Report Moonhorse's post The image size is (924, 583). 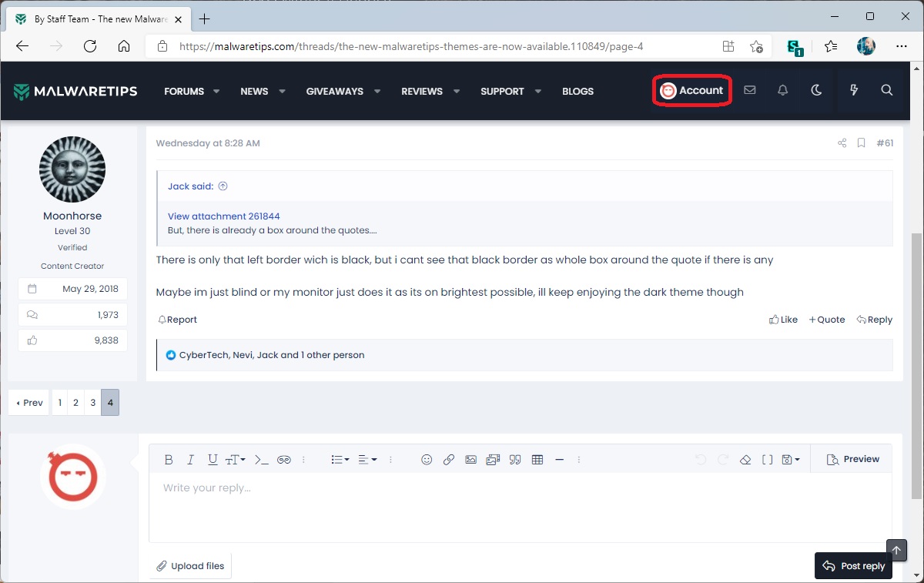[x=177, y=320]
